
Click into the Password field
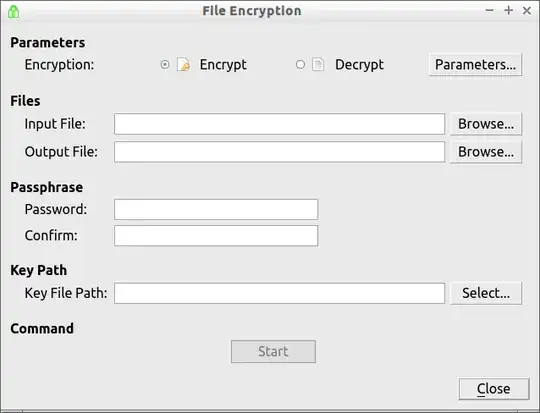click(216, 209)
